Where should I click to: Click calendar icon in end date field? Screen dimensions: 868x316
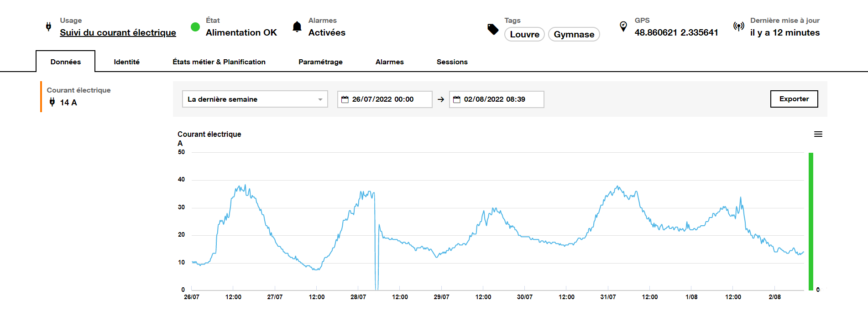(x=457, y=99)
